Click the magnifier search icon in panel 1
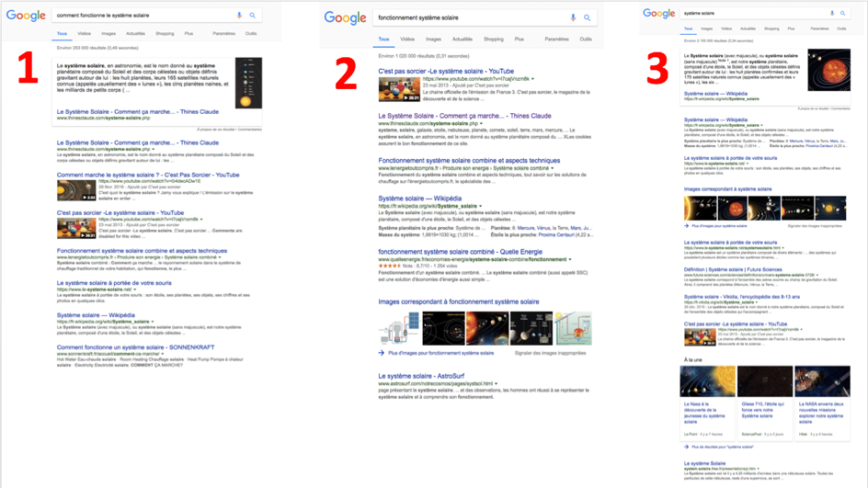The image size is (868, 488). 253,16
